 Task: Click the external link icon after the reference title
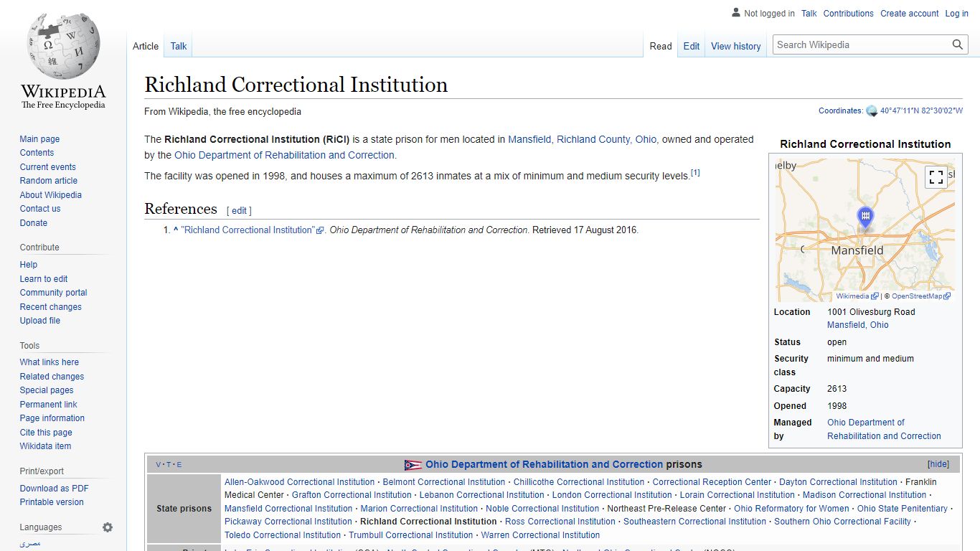pyautogui.click(x=321, y=230)
